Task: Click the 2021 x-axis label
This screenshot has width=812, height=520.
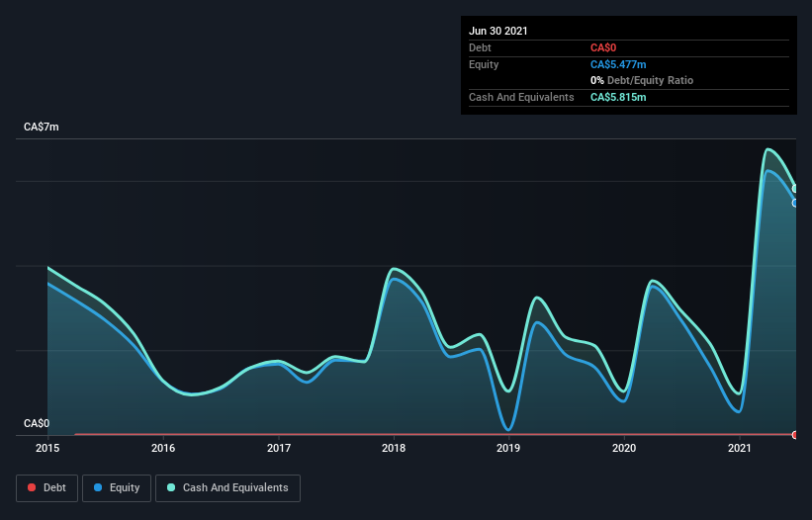Action: (740, 448)
